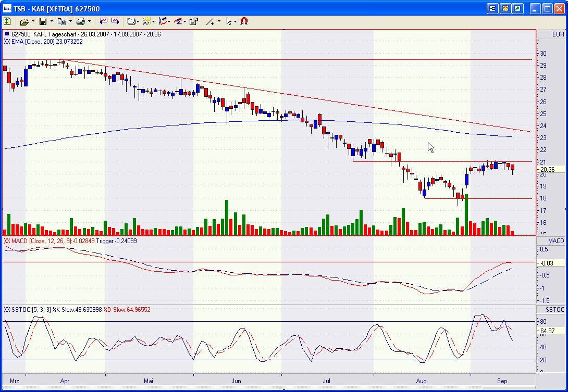Expand the chart type dropdown arrow
568x392 pixels.
169,22
